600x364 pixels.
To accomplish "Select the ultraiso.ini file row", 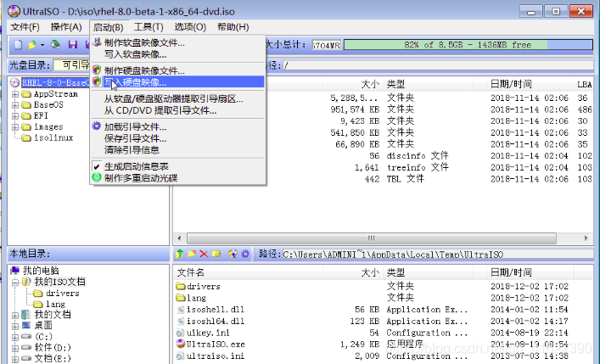I will point(384,356).
